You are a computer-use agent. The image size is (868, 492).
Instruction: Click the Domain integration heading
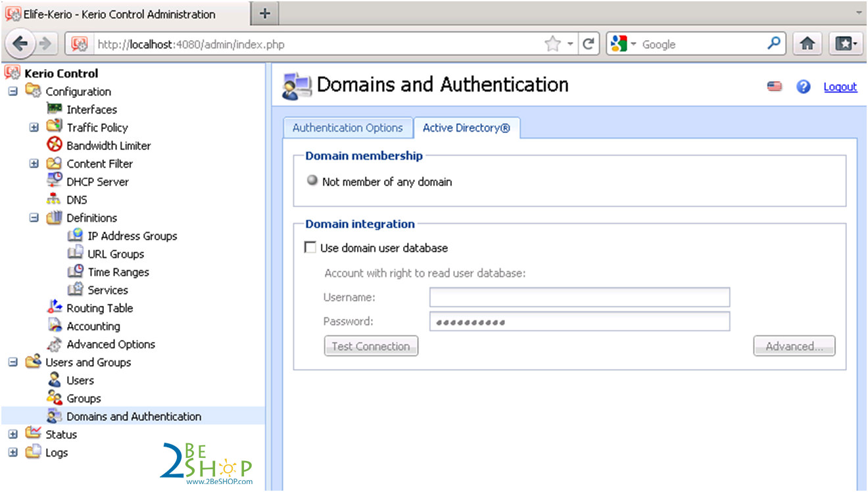[360, 224]
